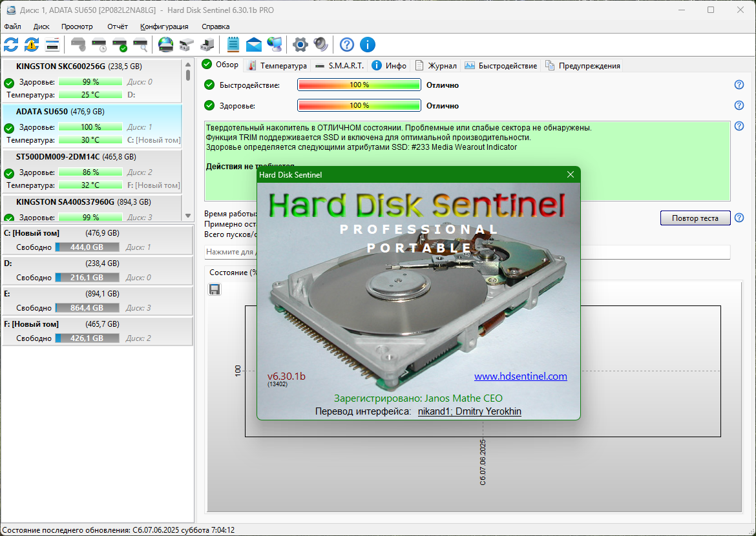Screen dimensions: 756x536
Task: Open the Конфигурация menu
Action: coord(164,26)
